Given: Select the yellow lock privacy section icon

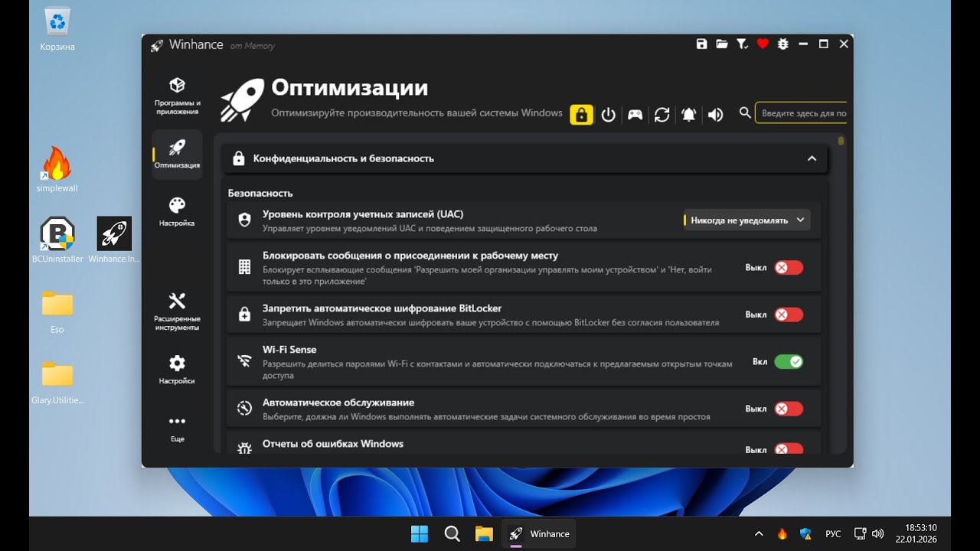Looking at the screenshot, I should click(582, 115).
